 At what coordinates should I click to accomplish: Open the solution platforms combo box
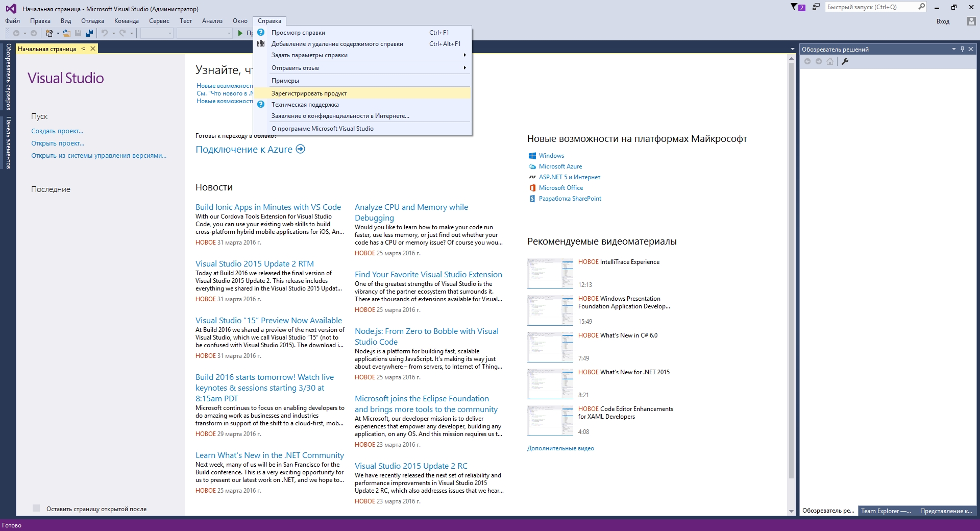click(x=204, y=33)
